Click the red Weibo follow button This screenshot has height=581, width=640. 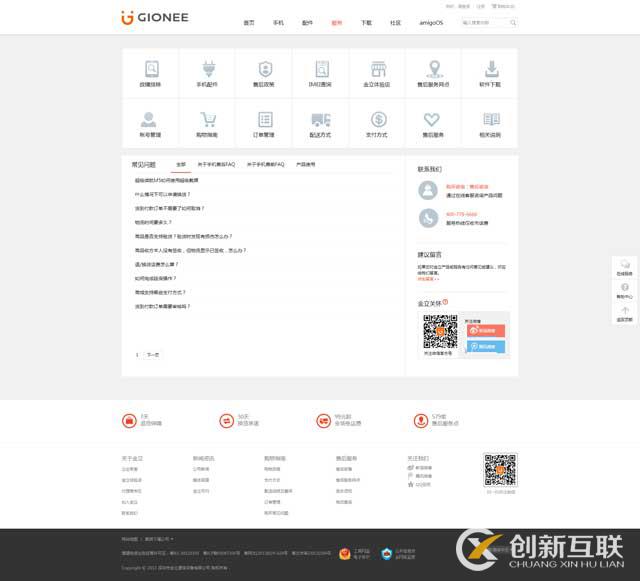pyautogui.click(x=486, y=330)
